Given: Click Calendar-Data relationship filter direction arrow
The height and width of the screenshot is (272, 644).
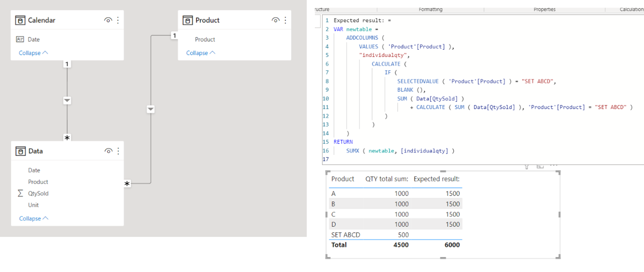Looking at the screenshot, I should [67, 101].
